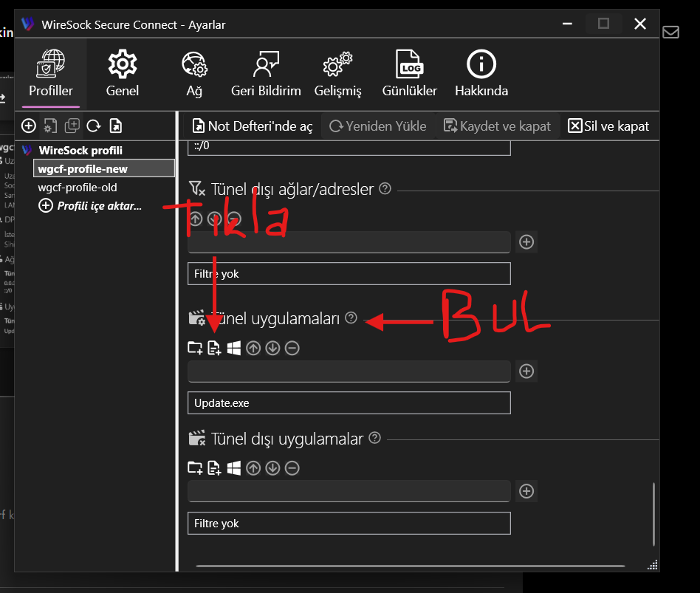Open help for Tünel dışı uygulamalar
The width and height of the screenshot is (700, 593).
(x=375, y=438)
